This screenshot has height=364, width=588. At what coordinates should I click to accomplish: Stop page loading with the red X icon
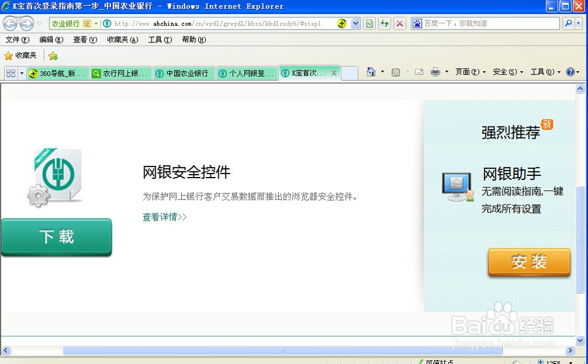point(399,24)
